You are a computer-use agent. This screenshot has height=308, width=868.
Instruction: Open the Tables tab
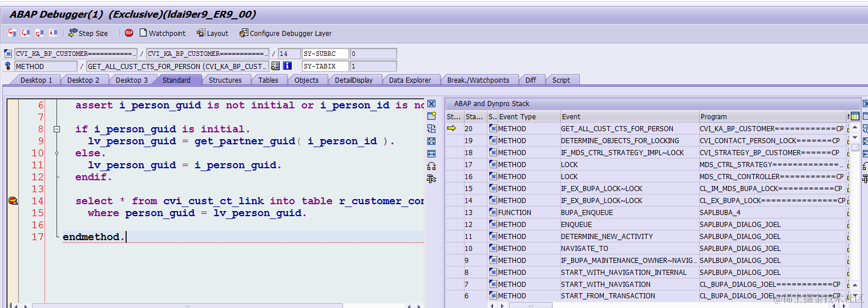pyautogui.click(x=268, y=80)
